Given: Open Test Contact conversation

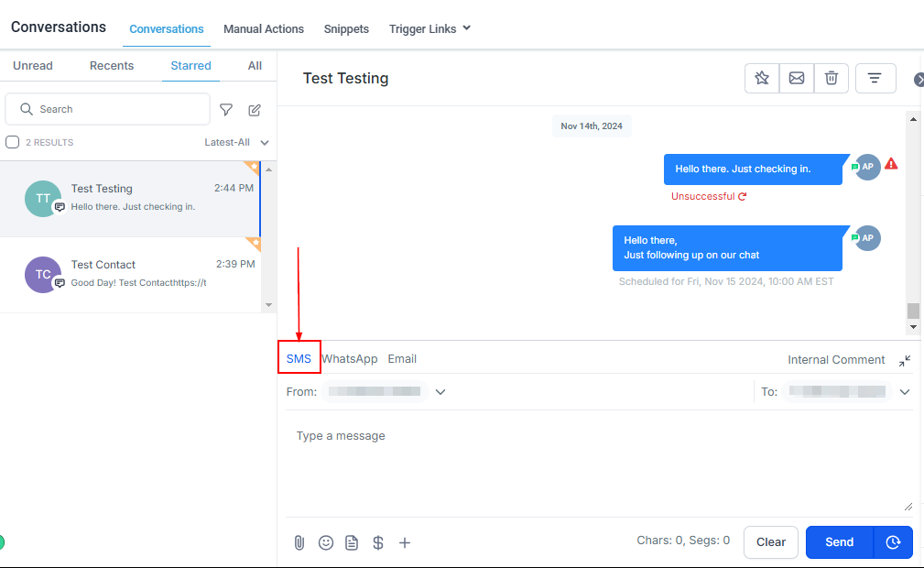Looking at the screenshot, I should (x=130, y=275).
